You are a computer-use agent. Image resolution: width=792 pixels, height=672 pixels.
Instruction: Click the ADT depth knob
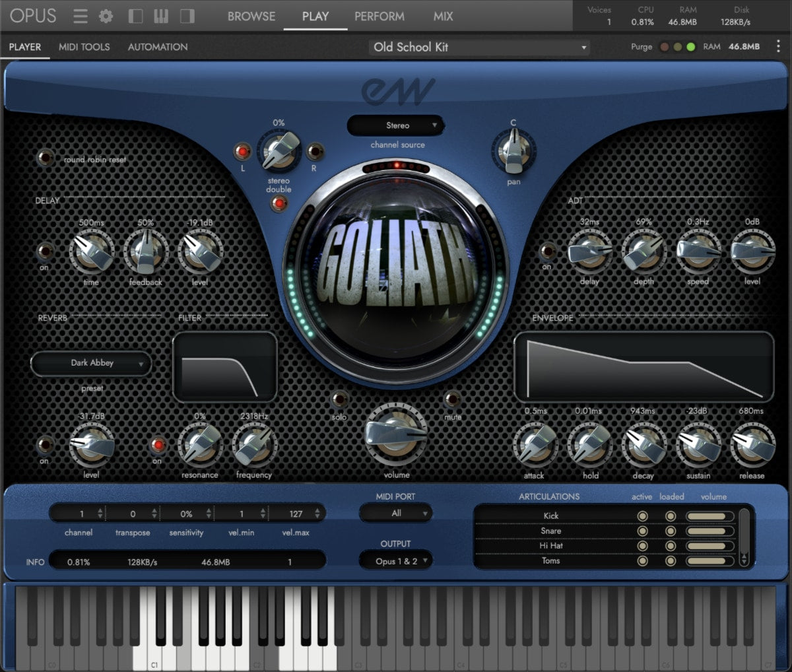click(643, 251)
